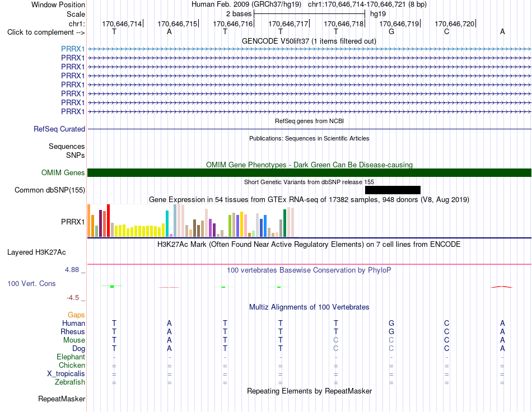This screenshot has height=412, width=532.
Task: Click the 'RefSeq genes from NCBI' title
Action: pyautogui.click(x=309, y=121)
